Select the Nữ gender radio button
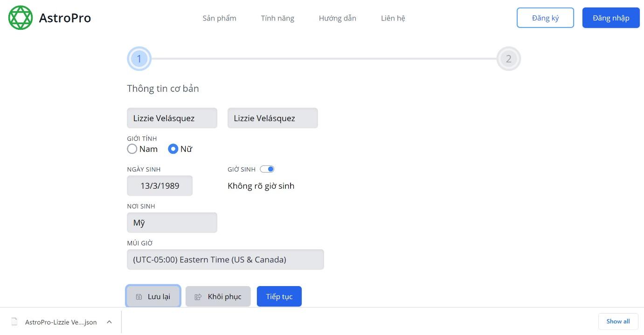Screen dimensions: 644x335 pos(173,149)
